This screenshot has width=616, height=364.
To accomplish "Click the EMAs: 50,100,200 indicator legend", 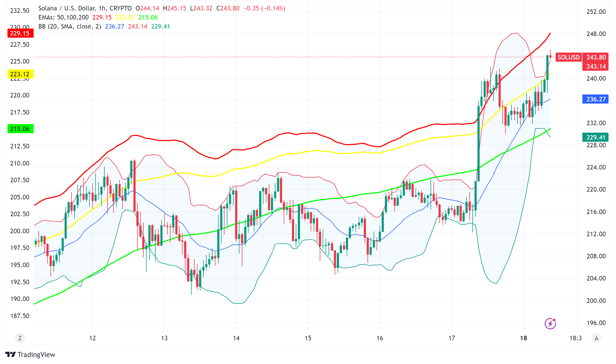I will (64, 17).
